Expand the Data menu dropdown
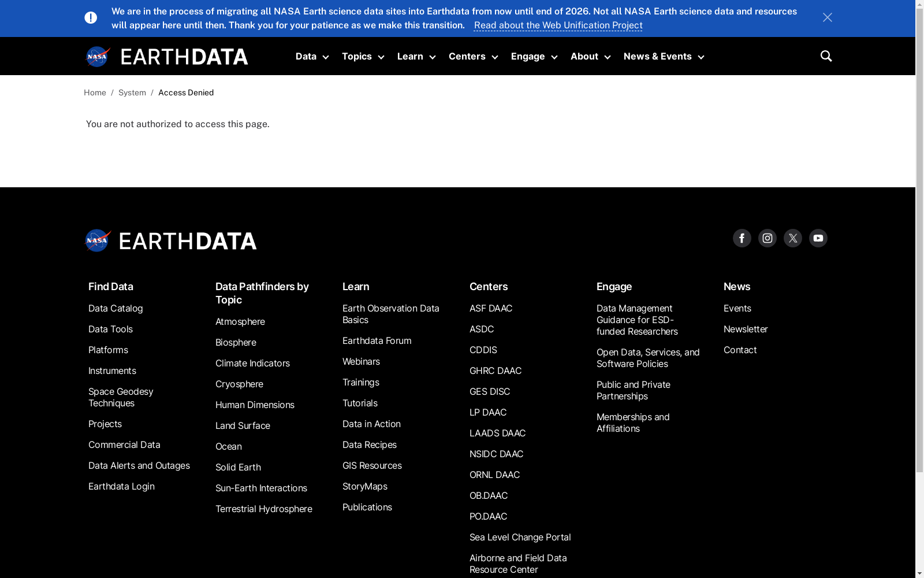This screenshot has height=578, width=924. 312,57
